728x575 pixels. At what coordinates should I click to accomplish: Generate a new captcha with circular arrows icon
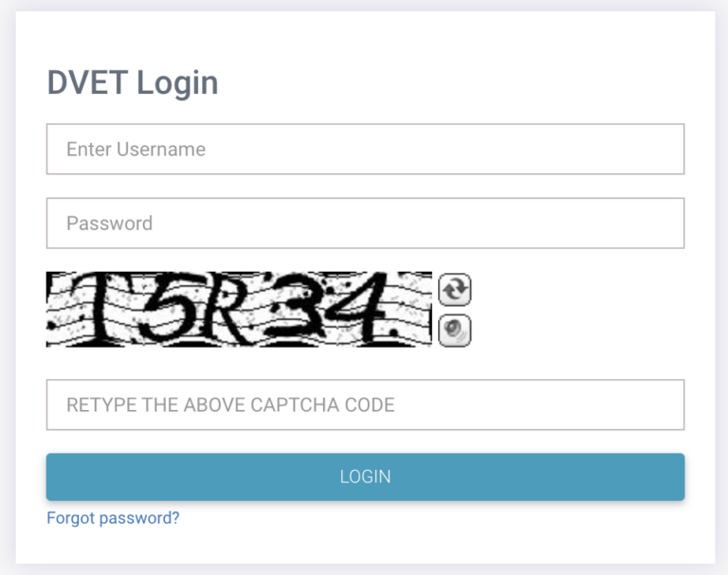pyautogui.click(x=455, y=290)
